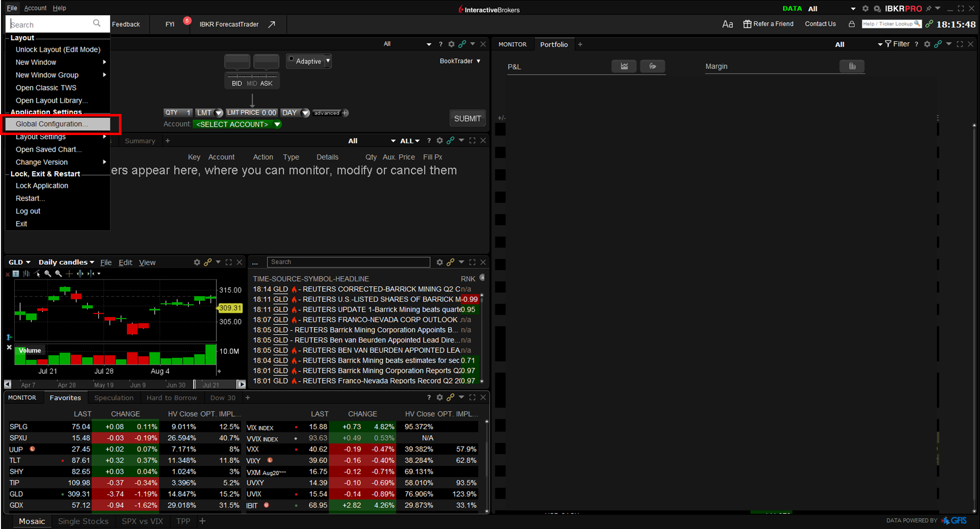This screenshot has width=980, height=529.
Task: Click the Refer a Friend gift icon
Action: pos(747,24)
